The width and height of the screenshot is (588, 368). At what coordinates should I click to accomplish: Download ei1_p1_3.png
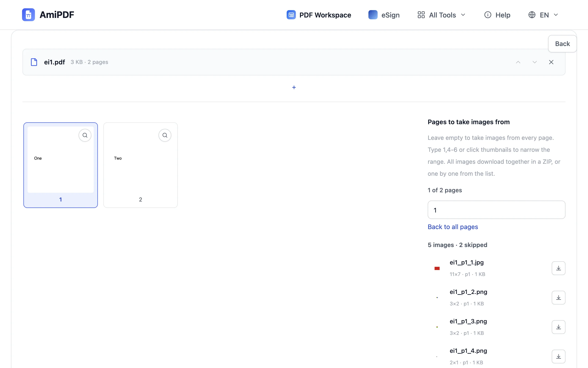pyautogui.click(x=558, y=327)
